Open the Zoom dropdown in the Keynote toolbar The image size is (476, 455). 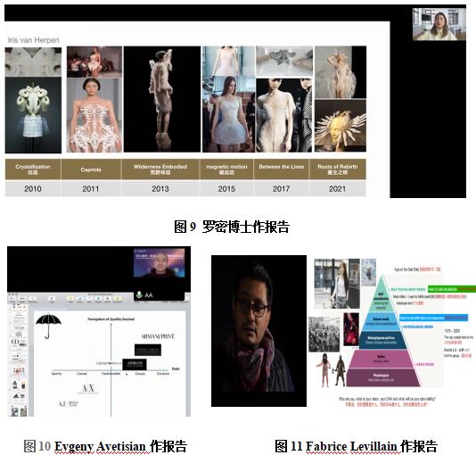coord(23,298)
